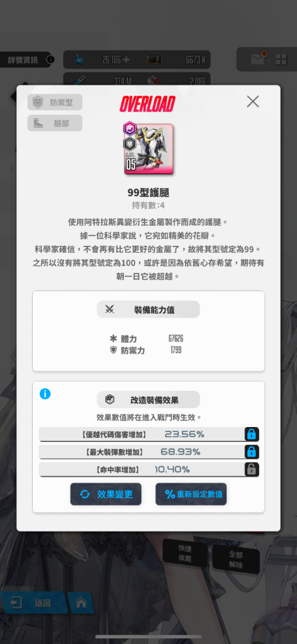Click the blue info icon in modification panel
This screenshot has height=644, width=297.
[x=45, y=394]
